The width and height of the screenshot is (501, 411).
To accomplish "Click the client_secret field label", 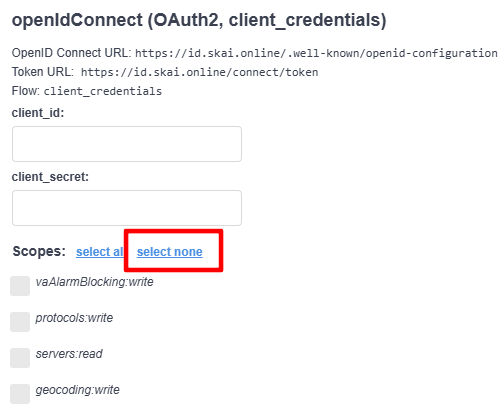I will (x=50, y=177).
